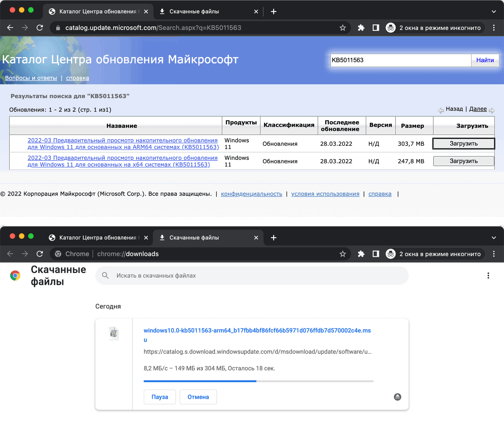
Task: Click the Chrome site chip in downloads address bar
Action: [72, 254]
